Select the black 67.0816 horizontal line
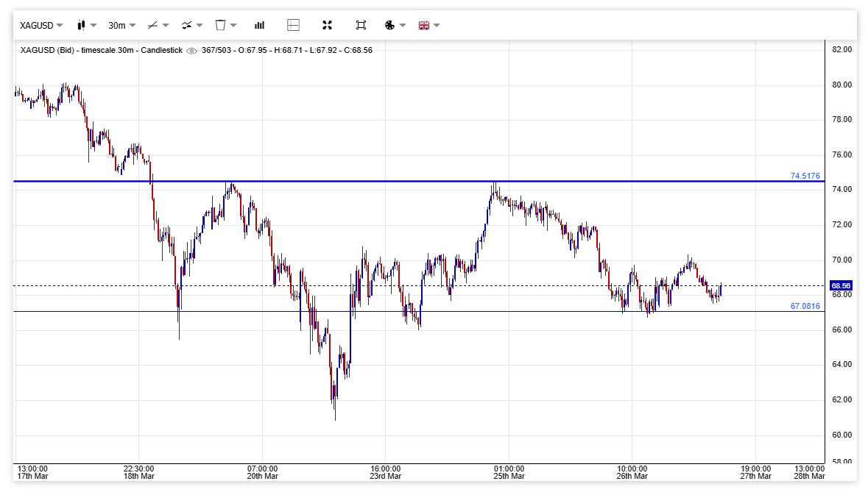This screenshot has height=495, width=868. click(515, 311)
